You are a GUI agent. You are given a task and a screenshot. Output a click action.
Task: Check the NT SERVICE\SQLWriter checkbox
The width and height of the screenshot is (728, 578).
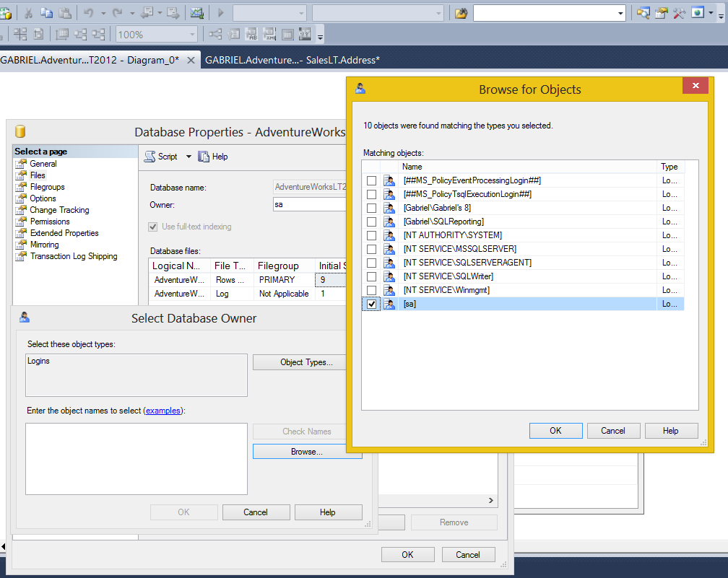point(371,276)
